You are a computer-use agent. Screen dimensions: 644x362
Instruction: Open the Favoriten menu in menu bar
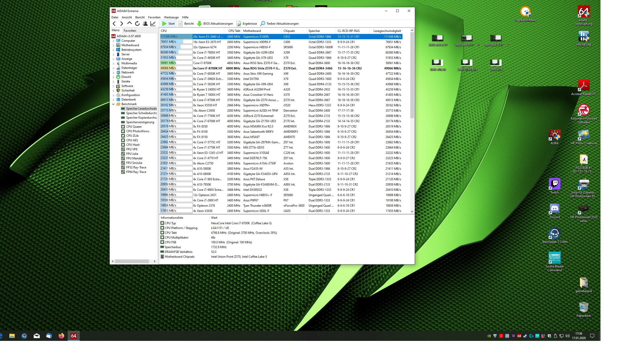coord(154,17)
